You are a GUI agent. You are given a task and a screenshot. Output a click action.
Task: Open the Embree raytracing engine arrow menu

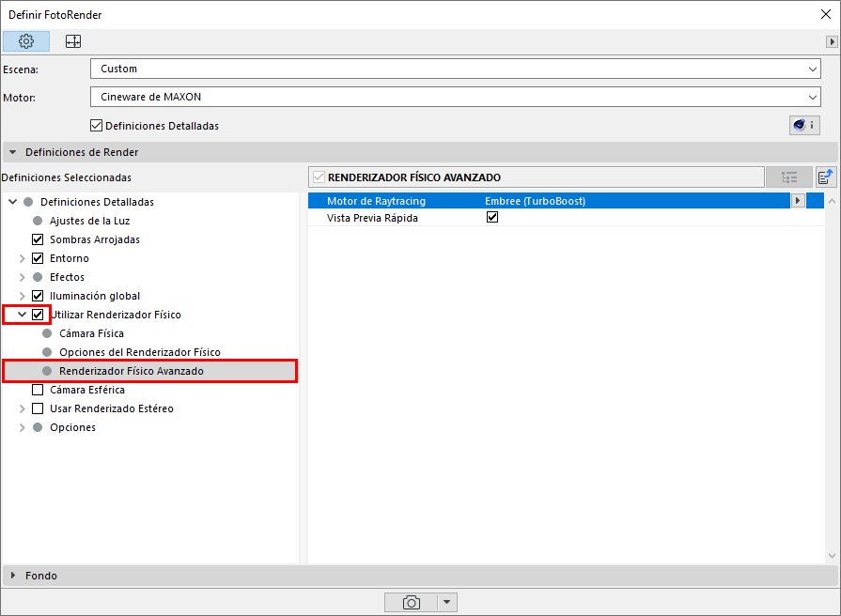[798, 201]
